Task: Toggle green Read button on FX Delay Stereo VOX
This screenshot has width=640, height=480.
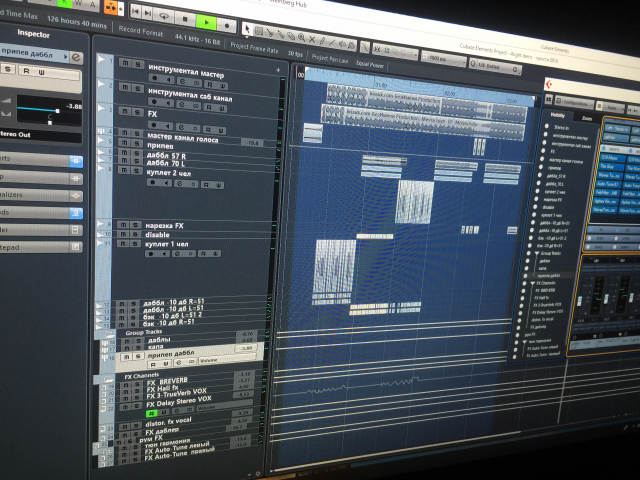Action: pyautogui.click(x=151, y=413)
